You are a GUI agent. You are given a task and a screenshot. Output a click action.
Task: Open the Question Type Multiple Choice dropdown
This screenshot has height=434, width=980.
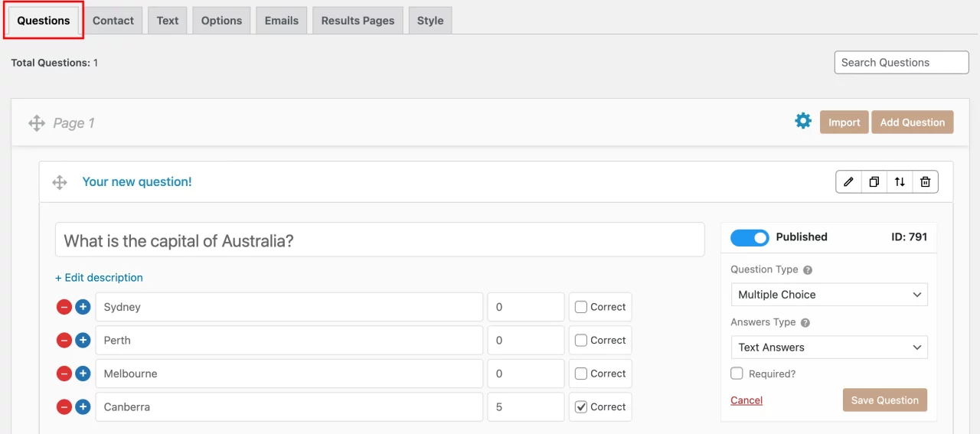pyautogui.click(x=829, y=295)
